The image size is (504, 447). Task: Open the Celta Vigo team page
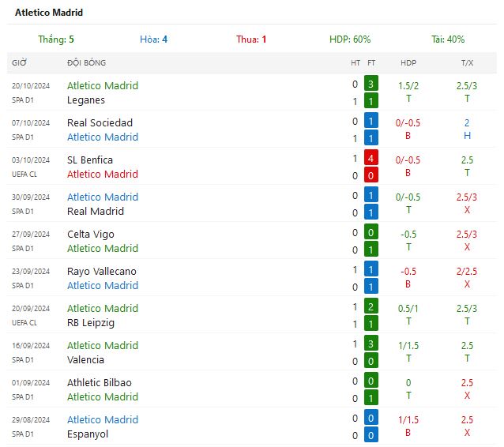click(91, 235)
